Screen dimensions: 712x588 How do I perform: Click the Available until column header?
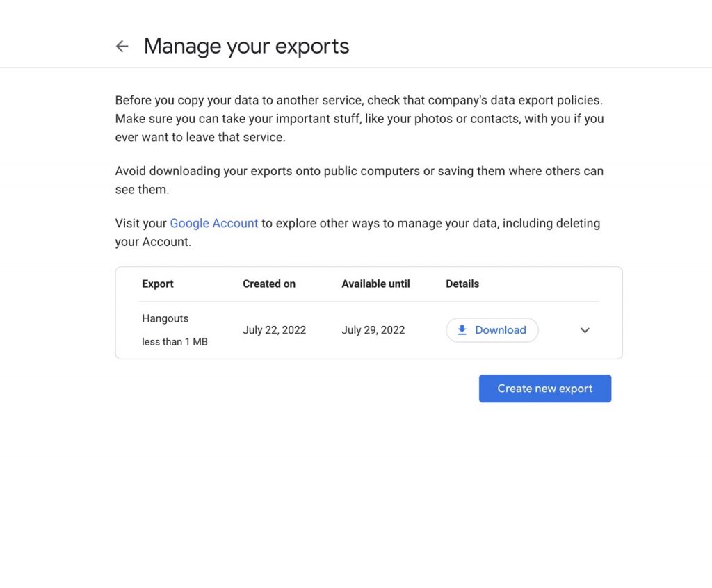tap(375, 284)
